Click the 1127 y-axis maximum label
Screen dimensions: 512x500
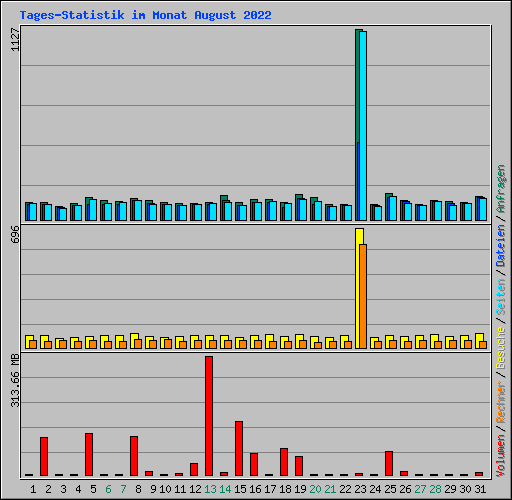(15, 40)
